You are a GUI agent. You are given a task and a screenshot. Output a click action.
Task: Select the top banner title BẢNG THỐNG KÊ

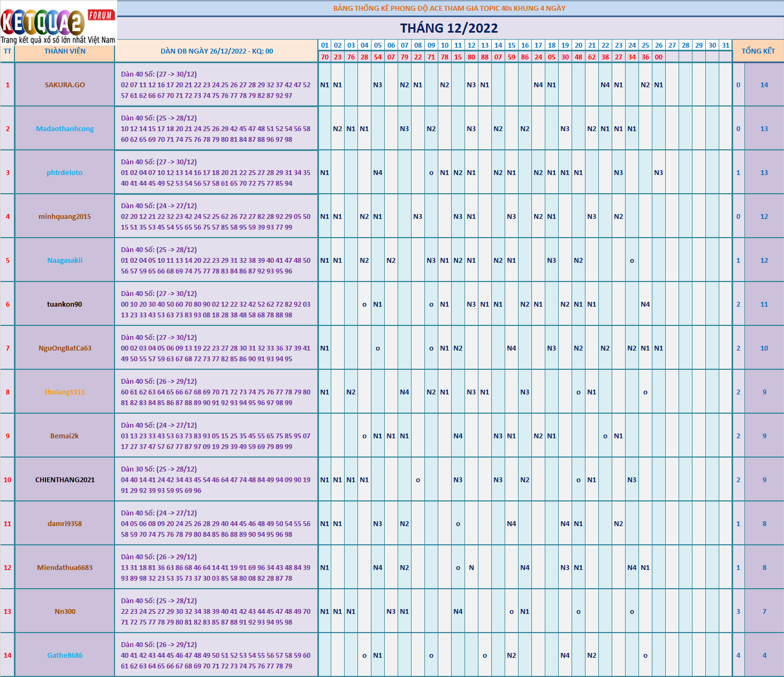click(x=449, y=8)
